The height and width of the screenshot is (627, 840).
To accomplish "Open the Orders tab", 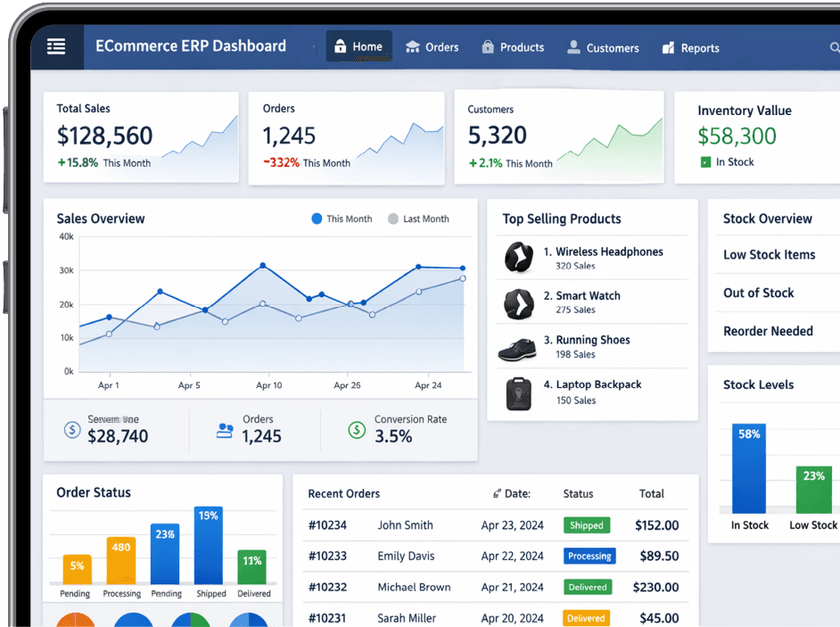I will (432, 47).
